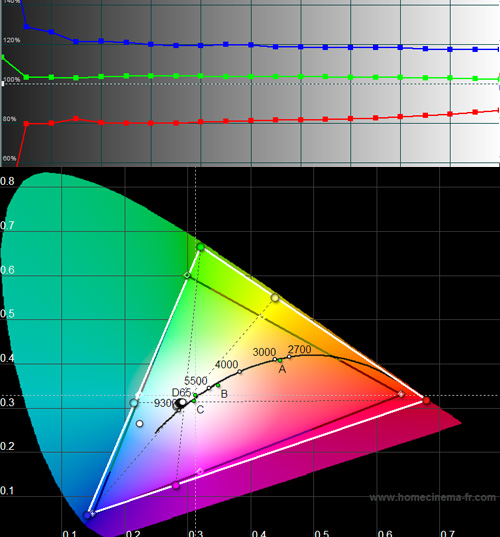Click the 60% label on the RGB graph

(10, 158)
